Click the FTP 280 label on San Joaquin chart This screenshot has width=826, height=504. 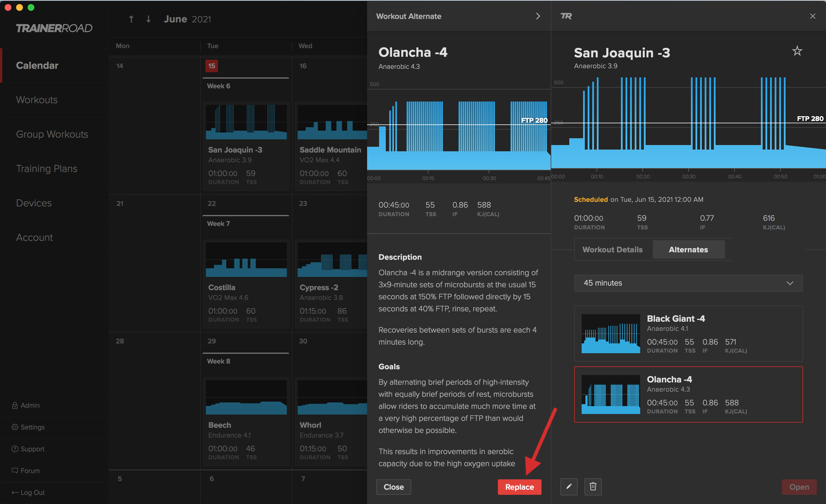[x=810, y=119]
